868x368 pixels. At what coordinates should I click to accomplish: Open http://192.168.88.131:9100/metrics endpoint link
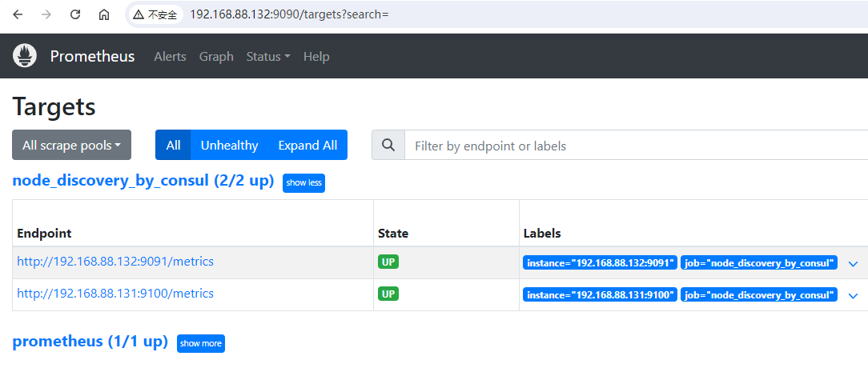pos(115,294)
